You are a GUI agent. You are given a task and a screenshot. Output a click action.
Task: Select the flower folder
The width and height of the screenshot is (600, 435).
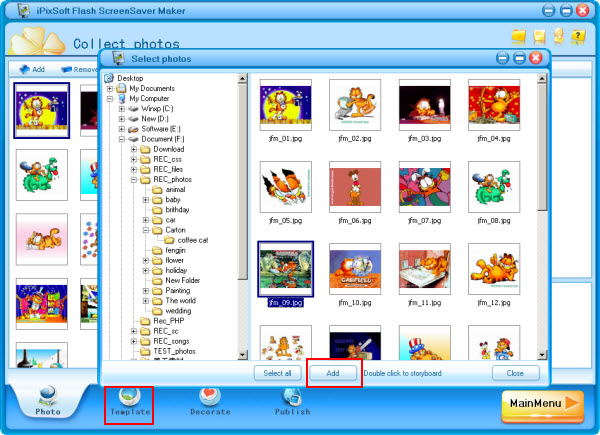click(174, 260)
